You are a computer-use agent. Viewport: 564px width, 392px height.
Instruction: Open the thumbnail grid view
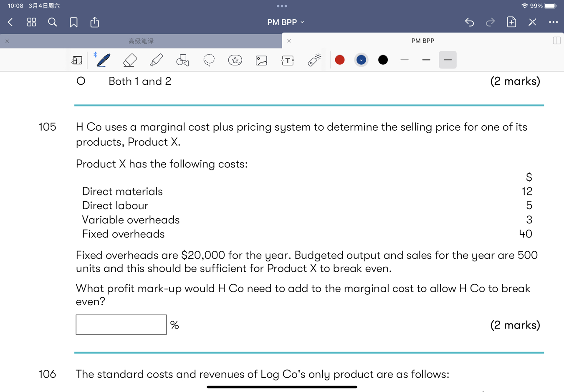[x=31, y=22]
